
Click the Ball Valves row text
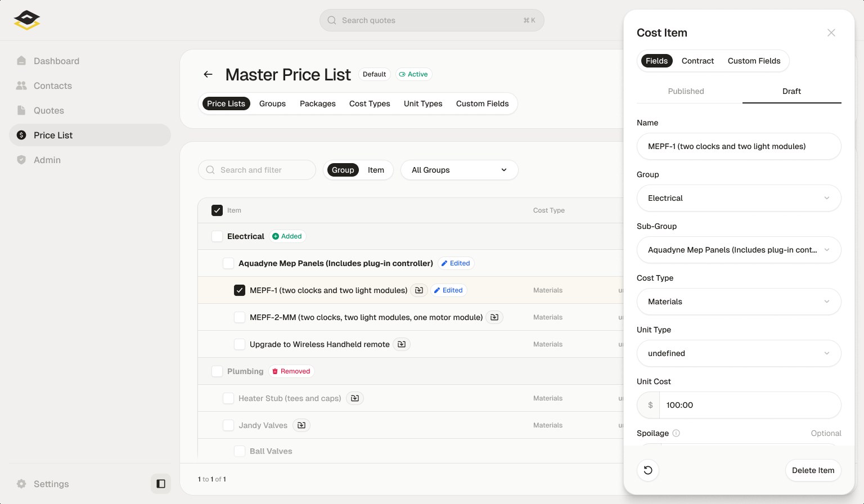[271, 451]
